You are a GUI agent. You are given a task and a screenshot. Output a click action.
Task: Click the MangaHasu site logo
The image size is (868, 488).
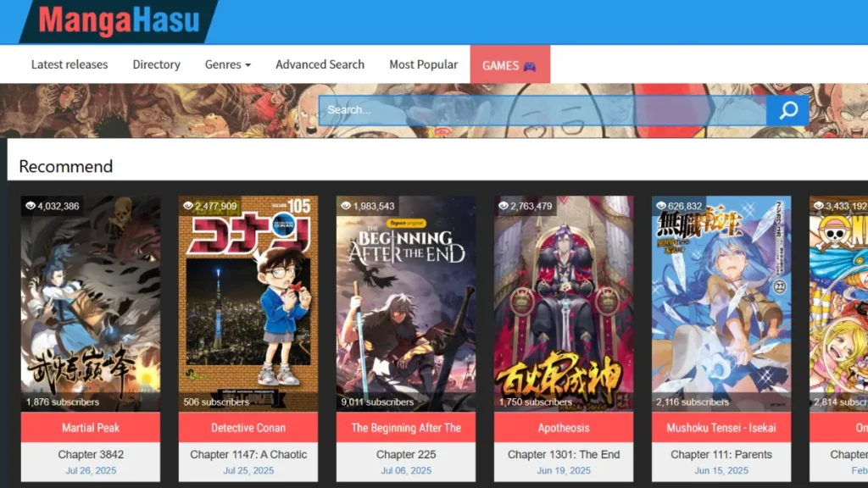(x=118, y=21)
